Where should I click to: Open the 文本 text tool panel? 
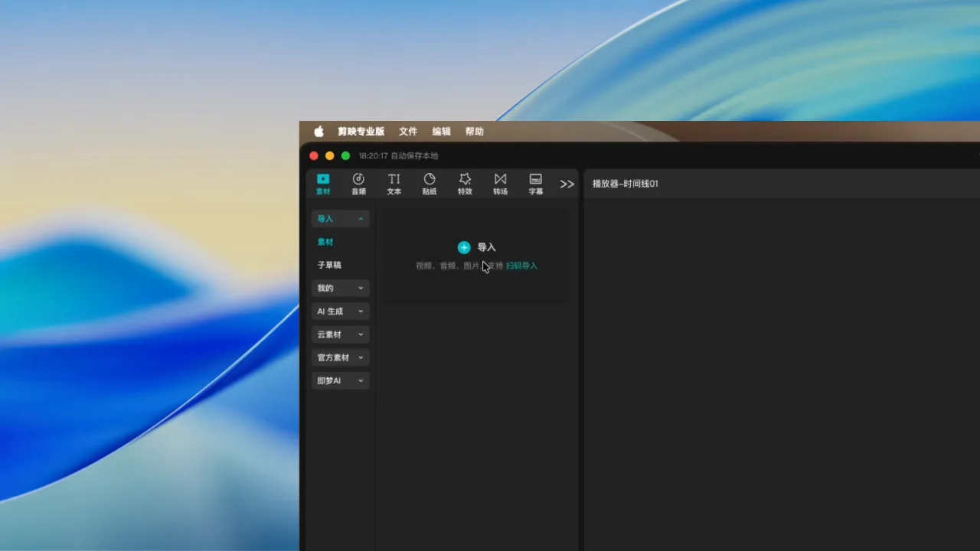coord(394,184)
